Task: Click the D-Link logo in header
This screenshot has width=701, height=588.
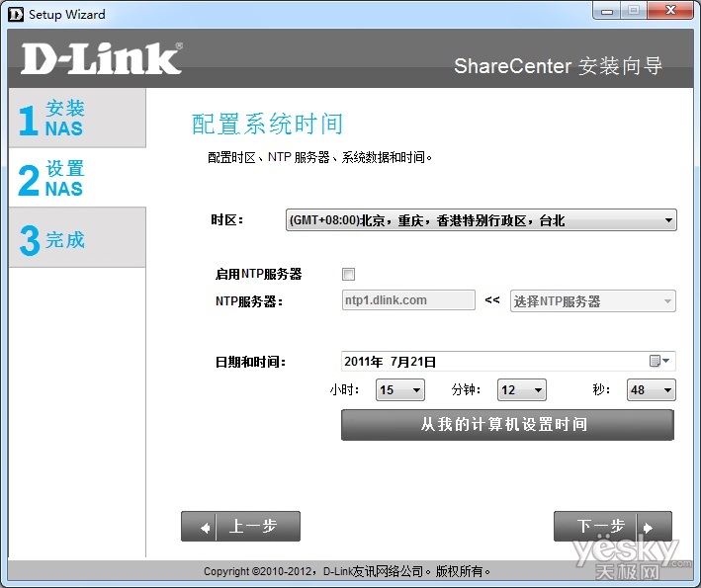Action: pyautogui.click(x=102, y=58)
